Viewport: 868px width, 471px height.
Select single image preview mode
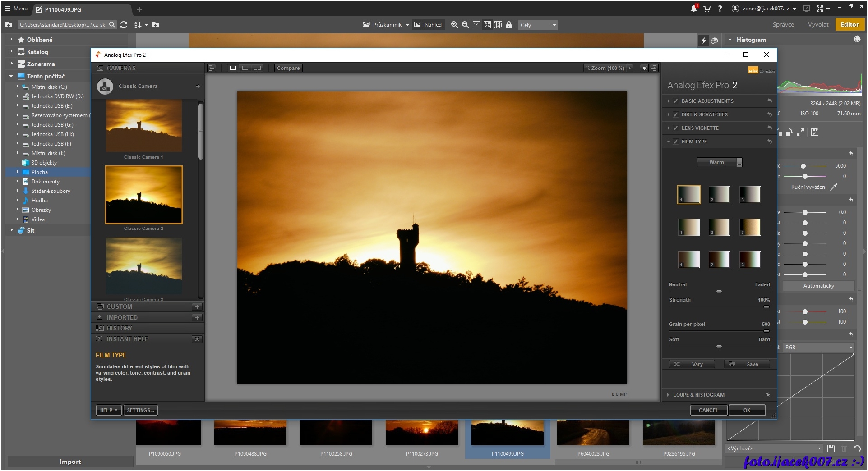coord(233,68)
